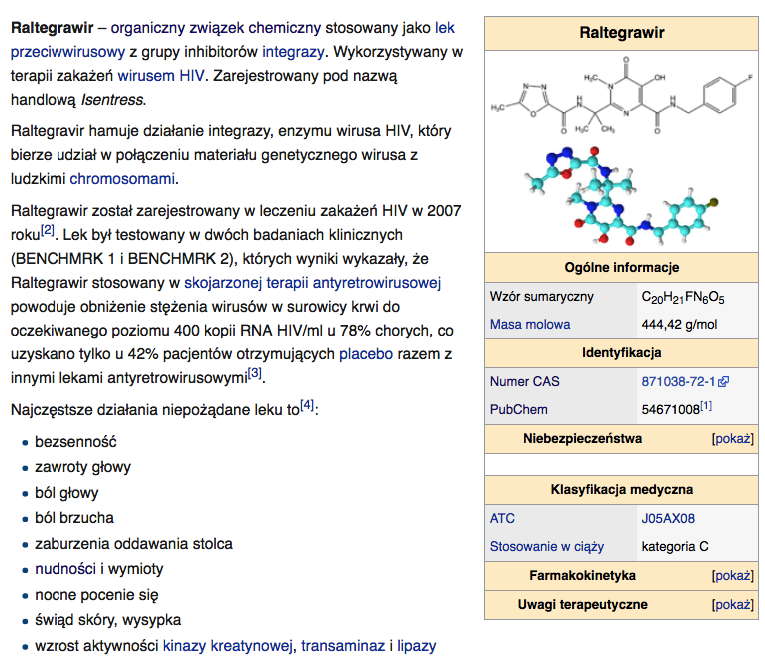
Task: Open the structural formula image of Raltegrawir
Action: point(622,96)
